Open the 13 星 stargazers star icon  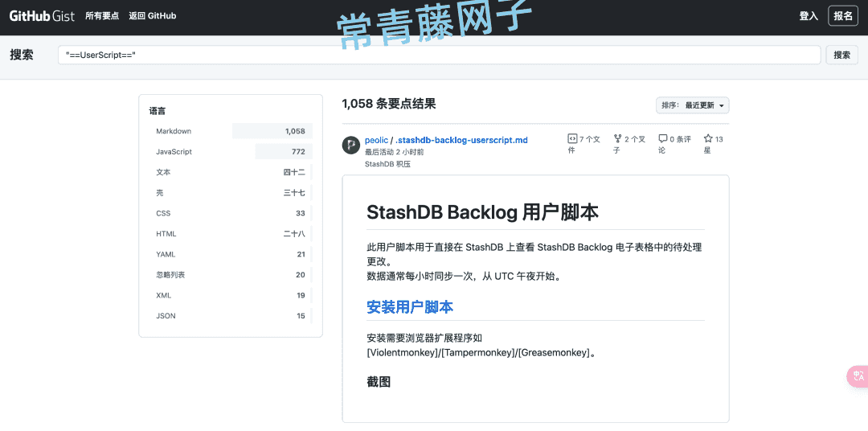(708, 138)
